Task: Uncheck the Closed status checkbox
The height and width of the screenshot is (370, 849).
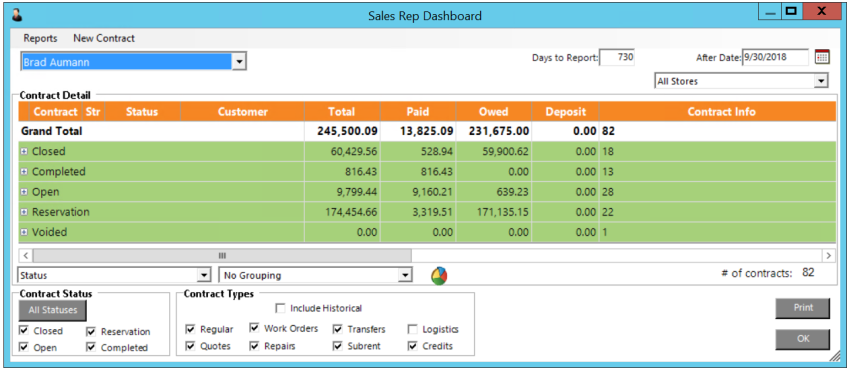Action: (23, 330)
